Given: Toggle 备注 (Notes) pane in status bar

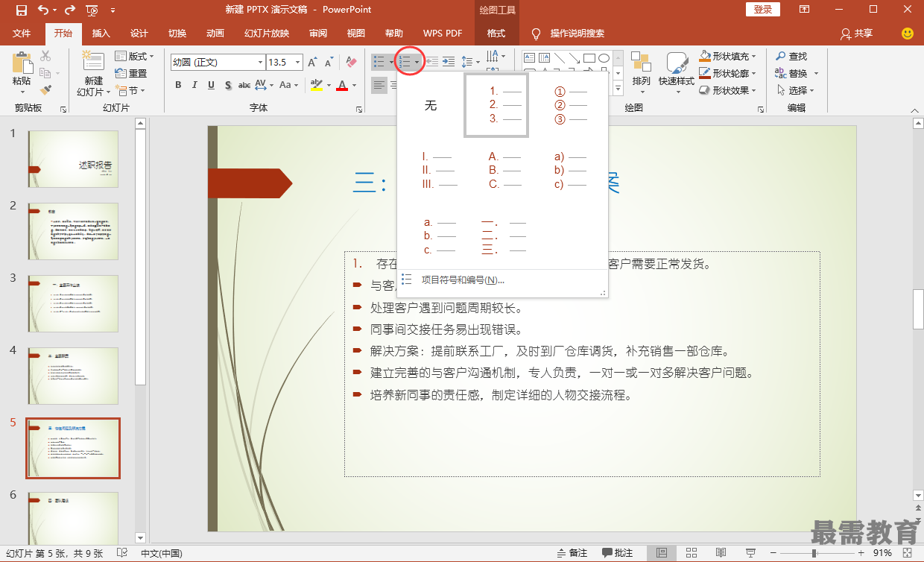Looking at the screenshot, I should (x=572, y=553).
